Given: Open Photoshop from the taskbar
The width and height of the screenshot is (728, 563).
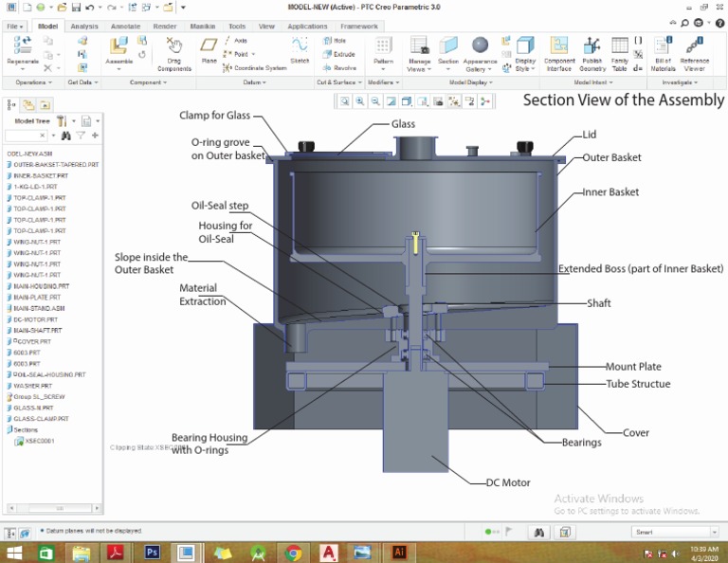Looking at the screenshot, I should 152,553.
